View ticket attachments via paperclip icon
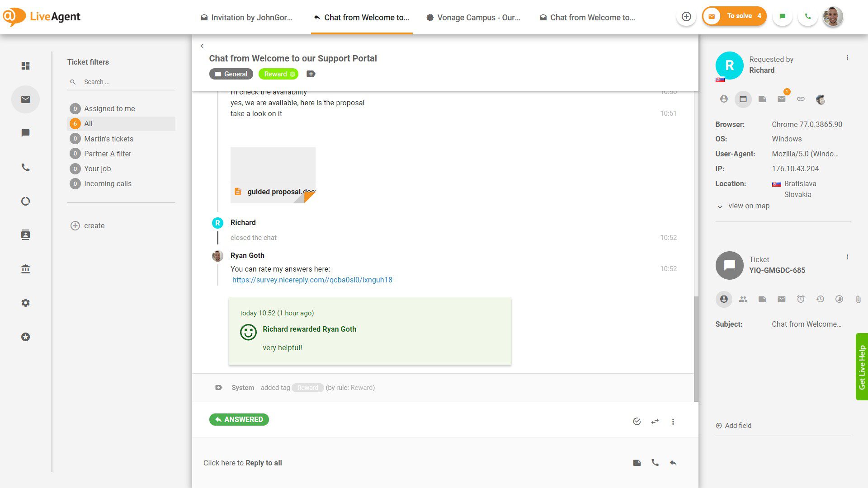868x488 pixels. [x=858, y=299]
